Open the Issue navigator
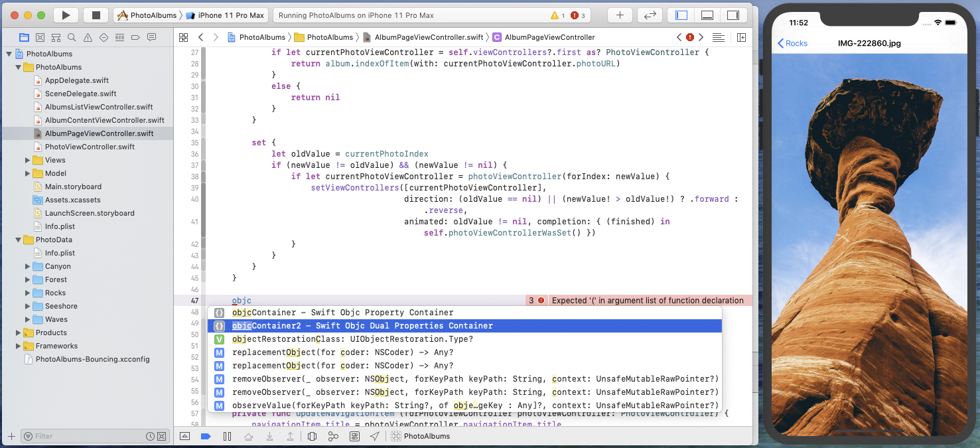The height and width of the screenshot is (448, 980). point(88,37)
